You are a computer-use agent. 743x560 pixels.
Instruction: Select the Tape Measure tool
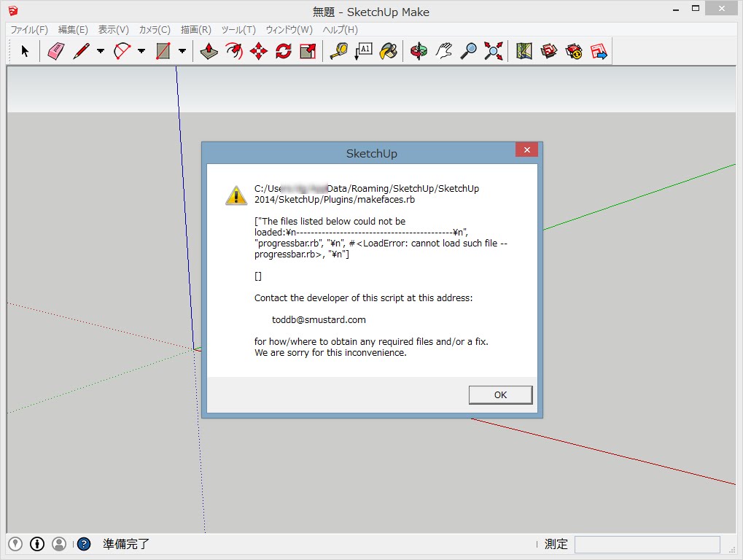click(x=339, y=51)
